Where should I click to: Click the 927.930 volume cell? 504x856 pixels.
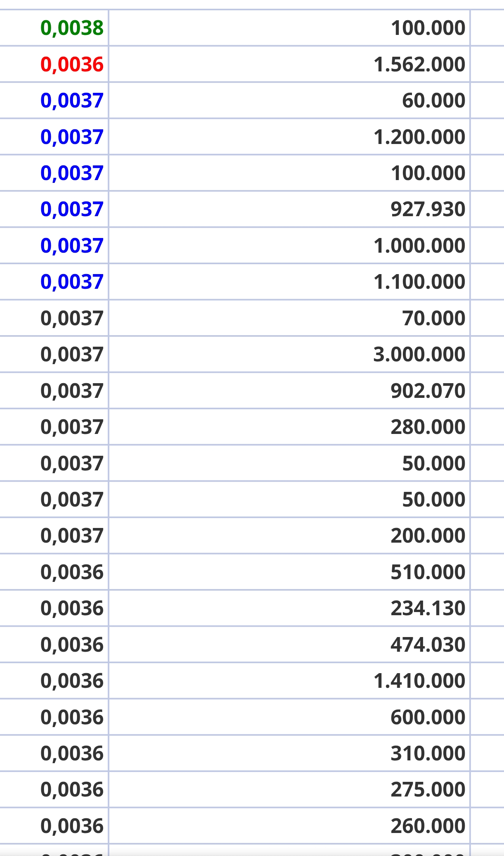[x=289, y=209]
